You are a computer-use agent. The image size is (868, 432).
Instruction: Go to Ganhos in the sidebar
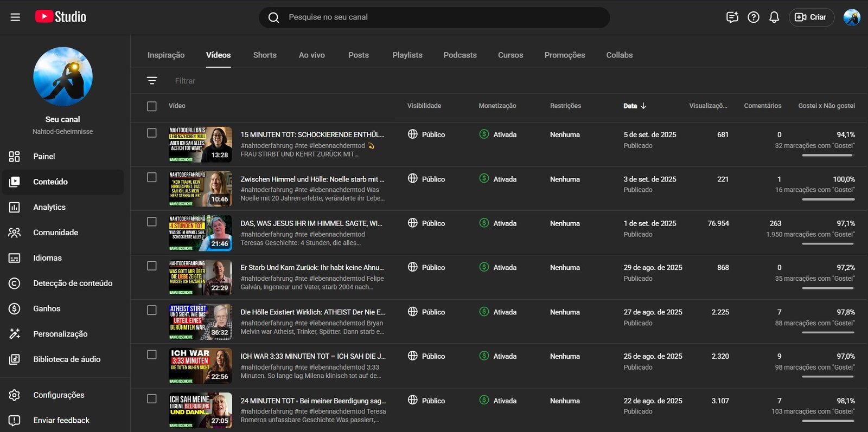coord(47,308)
